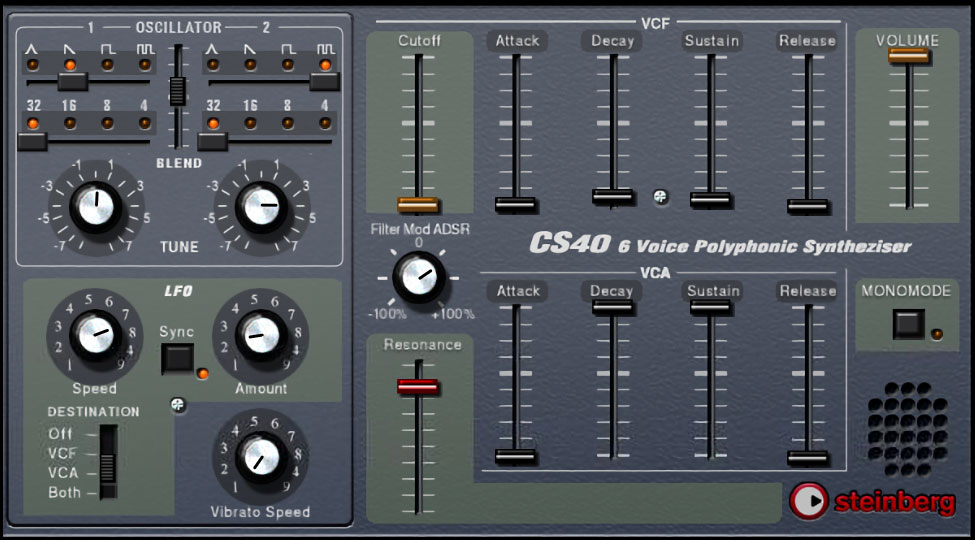Click Oscillator 1 octave selector slider handle

32,141
